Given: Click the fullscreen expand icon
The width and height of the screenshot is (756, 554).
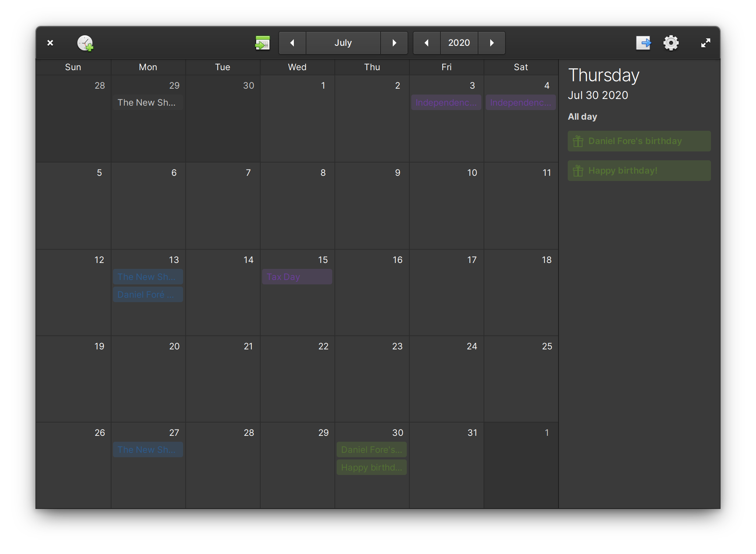Looking at the screenshot, I should (705, 43).
